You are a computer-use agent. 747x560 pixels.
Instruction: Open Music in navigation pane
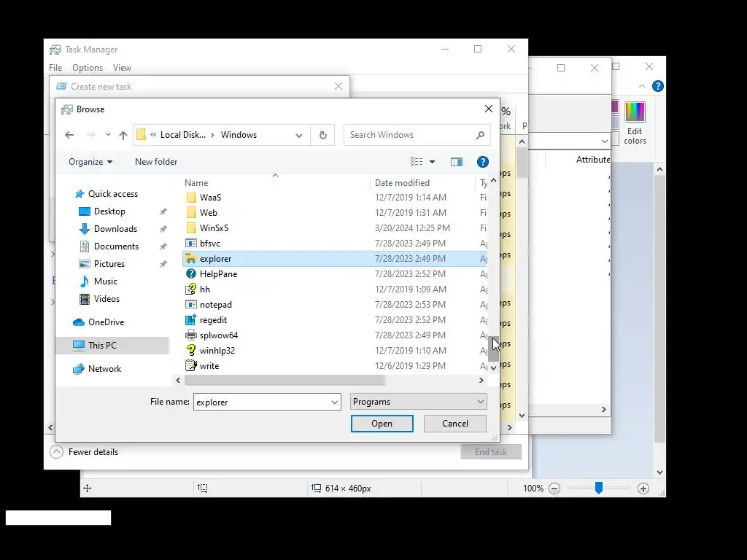click(x=105, y=281)
